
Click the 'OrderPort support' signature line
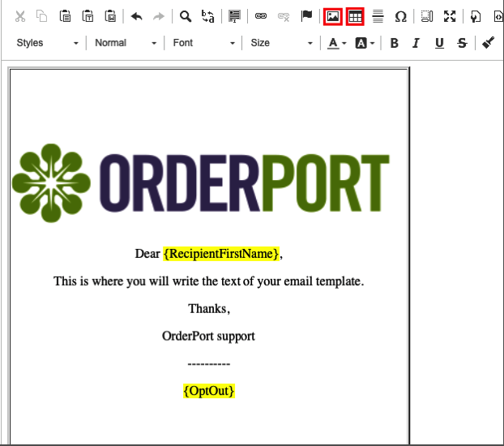click(x=208, y=336)
